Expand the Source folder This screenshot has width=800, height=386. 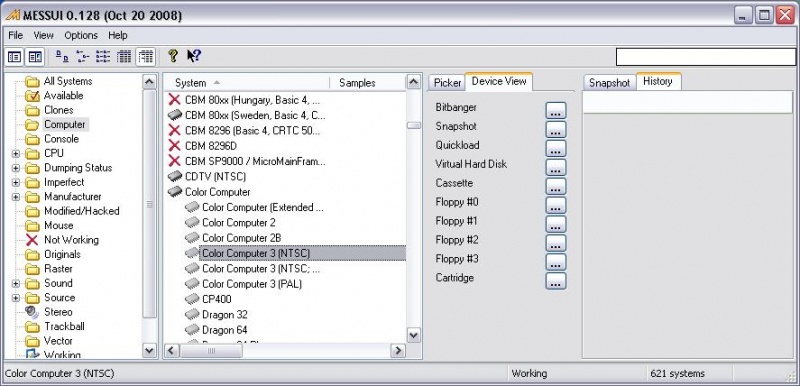coord(16,298)
